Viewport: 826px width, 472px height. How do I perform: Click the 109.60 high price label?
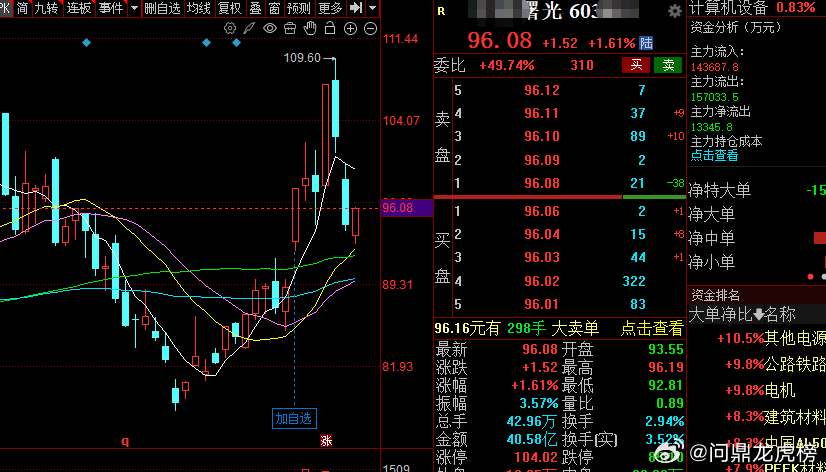[x=302, y=58]
